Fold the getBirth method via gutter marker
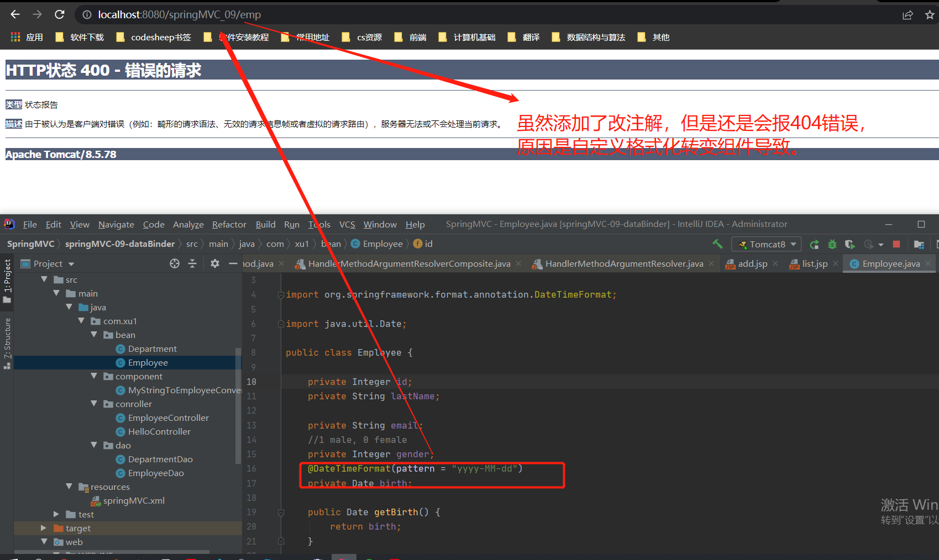The height and width of the screenshot is (560, 939). pos(281,513)
